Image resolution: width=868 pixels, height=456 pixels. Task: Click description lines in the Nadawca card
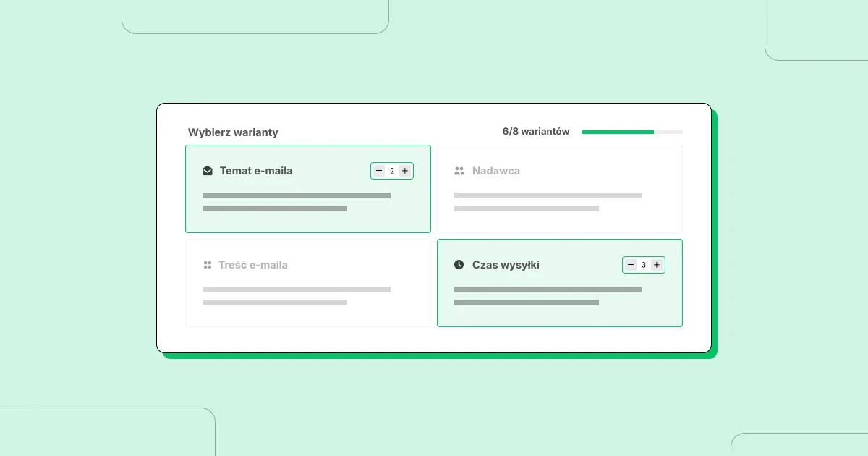(x=548, y=202)
